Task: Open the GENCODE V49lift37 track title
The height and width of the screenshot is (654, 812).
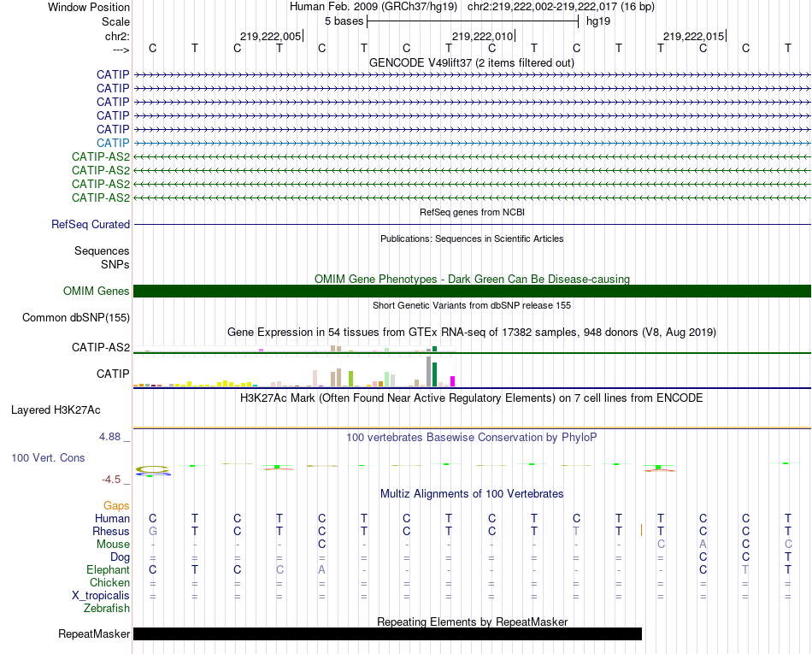Action: pyautogui.click(x=471, y=62)
